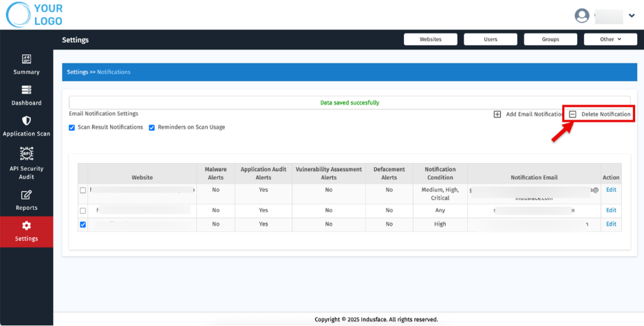
Task: Click Delete Notification
Action: 605,114
